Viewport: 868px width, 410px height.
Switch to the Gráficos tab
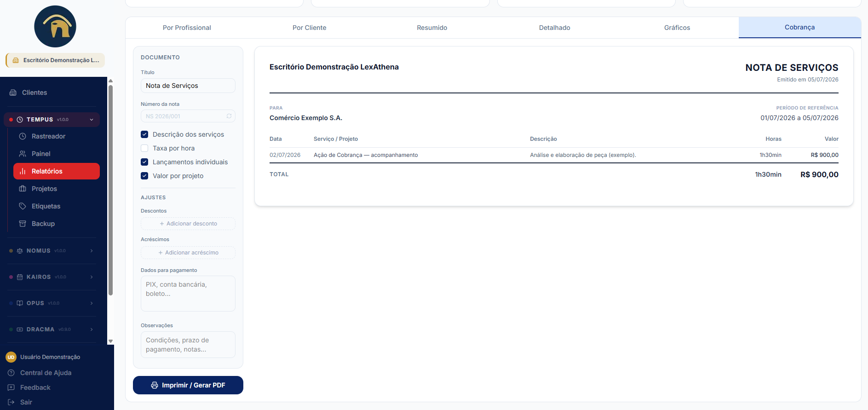[677, 28]
